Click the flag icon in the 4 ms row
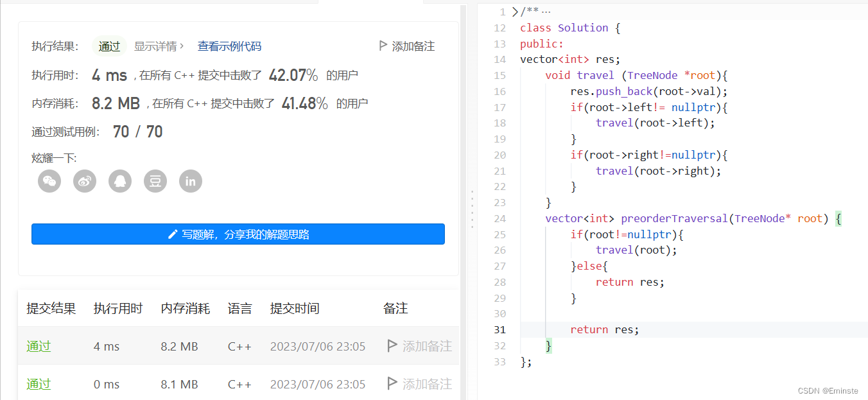Viewport: 868px width, 400px height. click(392, 346)
